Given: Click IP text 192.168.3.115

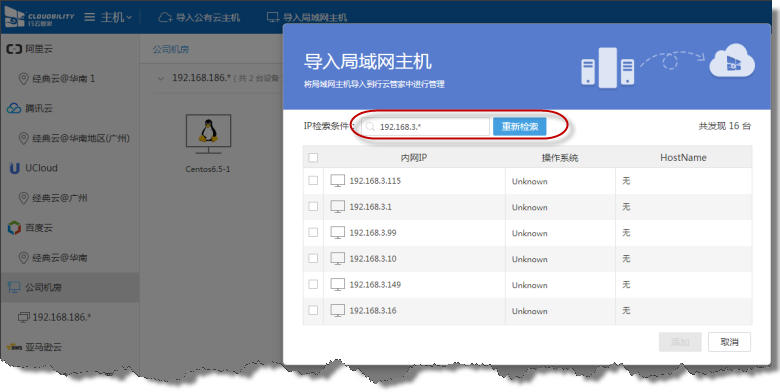Looking at the screenshot, I should (x=375, y=181).
